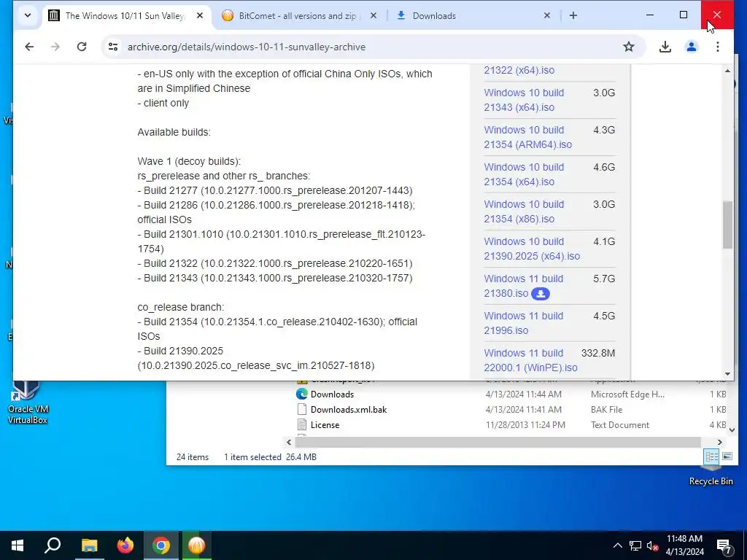Open Windows 10 build 21390.2025 (x64).iso link
The width and height of the screenshot is (747, 560).
coord(532,249)
